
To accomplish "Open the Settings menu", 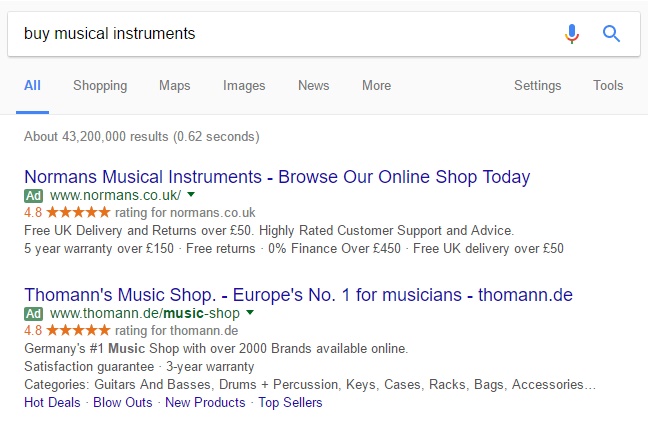I will (538, 86).
